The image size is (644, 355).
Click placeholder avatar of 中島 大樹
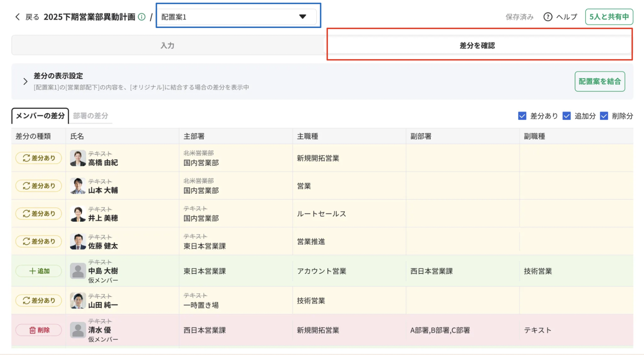tap(78, 271)
